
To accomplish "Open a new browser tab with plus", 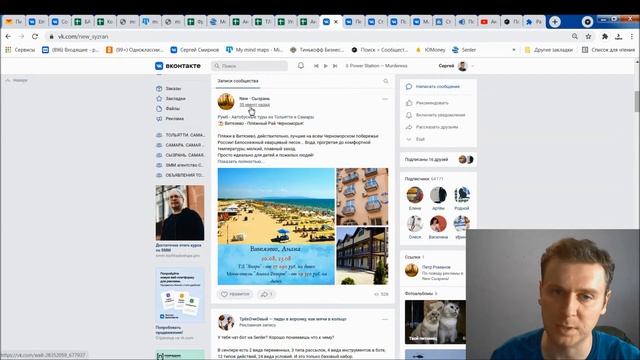I will coord(555,22).
